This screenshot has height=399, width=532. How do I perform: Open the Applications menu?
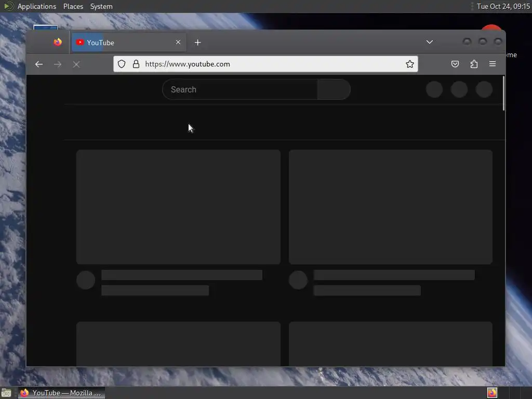pos(37,6)
